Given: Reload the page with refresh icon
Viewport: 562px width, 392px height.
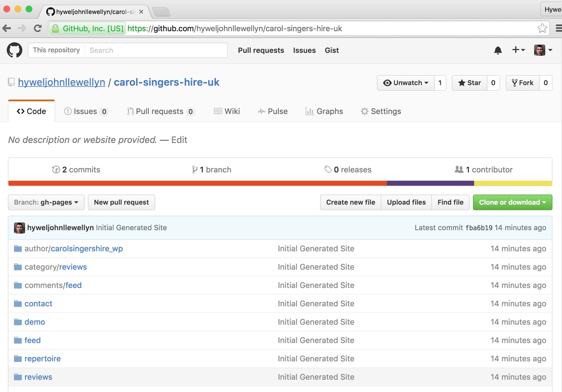Looking at the screenshot, I should [x=38, y=29].
